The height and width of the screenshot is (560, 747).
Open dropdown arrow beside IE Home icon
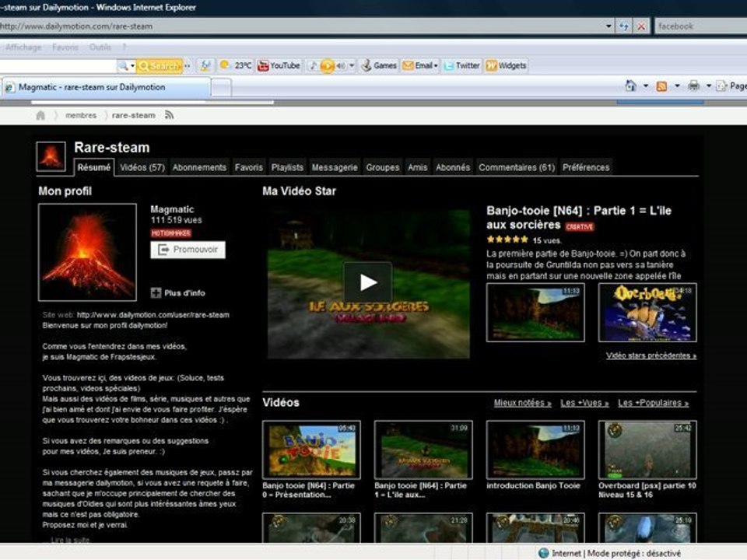(646, 86)
